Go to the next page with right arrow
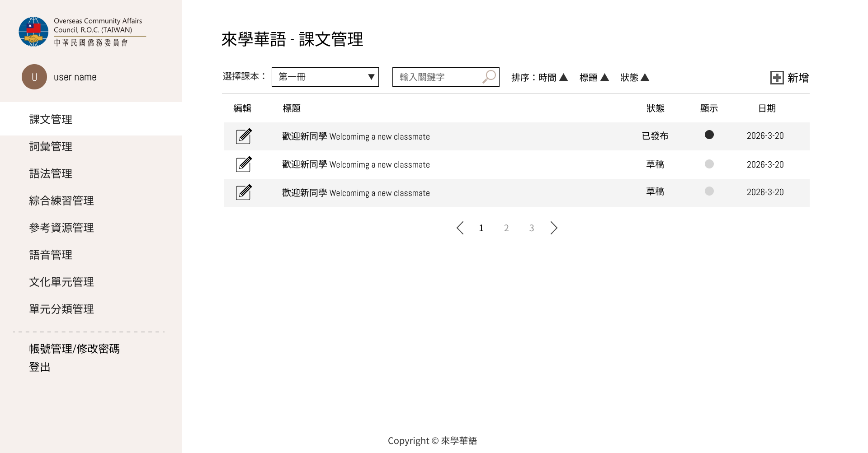Image resolution: width=868 pixels, height=453 pixels. [x=554, y=228]
